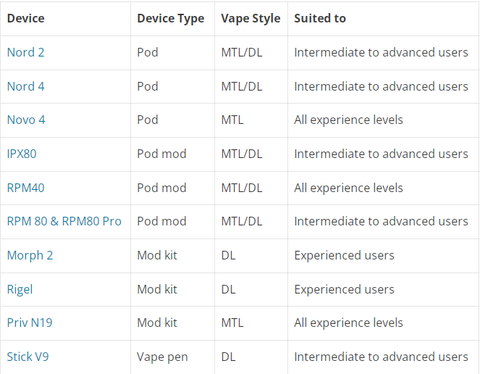Follow the Priv N19 link
480x374 pixels.
coord(30,323)
